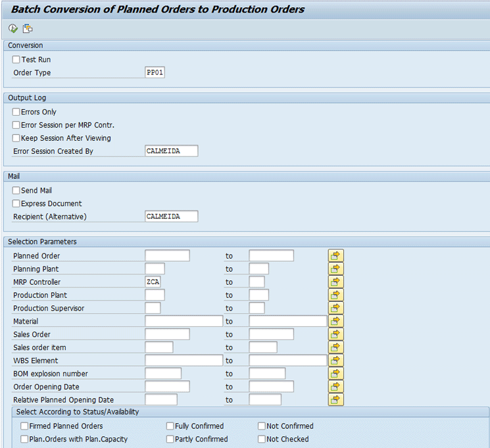The height and width of the screenshot is (448, 490).
Task: Check Firmed Planned Orders option
Action: click(24, 426)
